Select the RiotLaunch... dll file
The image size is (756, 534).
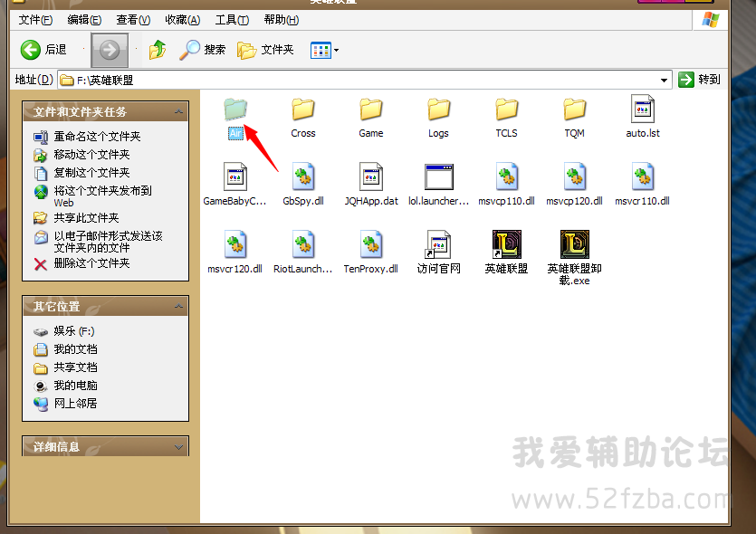tap(302, 253)
